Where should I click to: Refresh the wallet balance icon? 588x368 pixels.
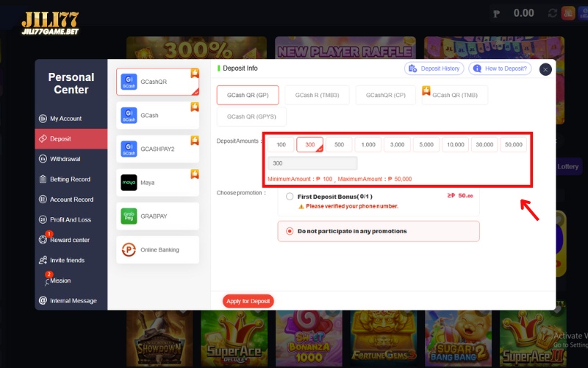coord(552,13)
